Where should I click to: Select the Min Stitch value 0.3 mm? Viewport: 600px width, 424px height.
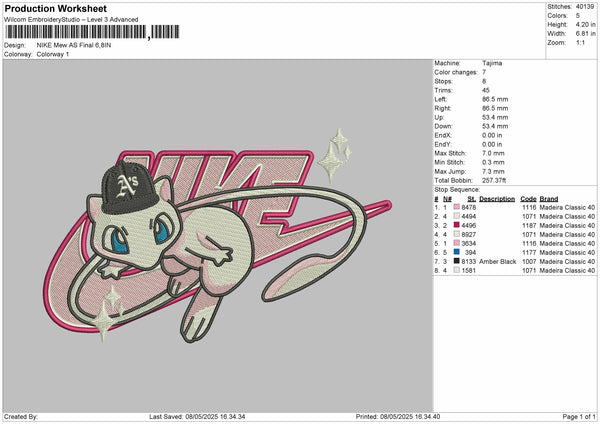493,162
